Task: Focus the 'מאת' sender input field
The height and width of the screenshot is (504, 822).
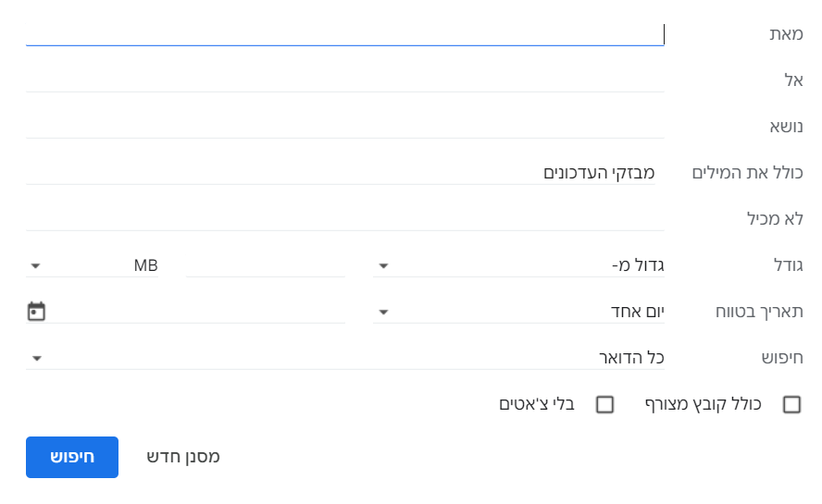Action: click(x=344, y=34)
